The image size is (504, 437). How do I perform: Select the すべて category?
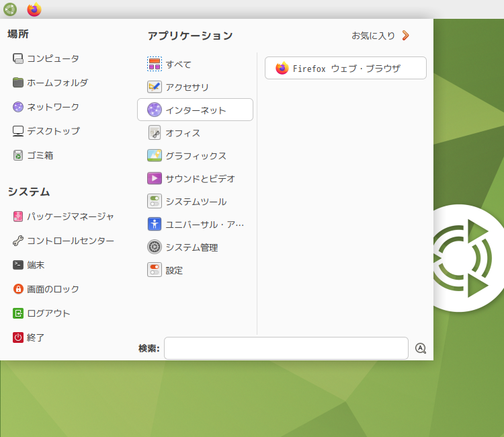coord(195,64)
